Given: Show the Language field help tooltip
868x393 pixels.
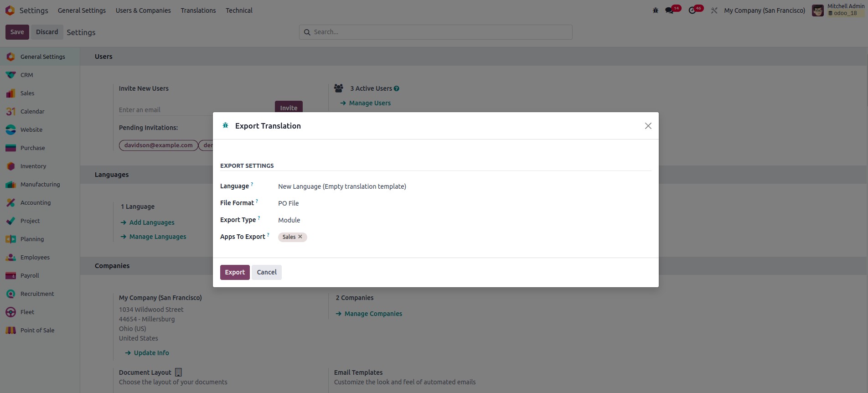Looking at the screenshot, I should click(x=252, y=184).
